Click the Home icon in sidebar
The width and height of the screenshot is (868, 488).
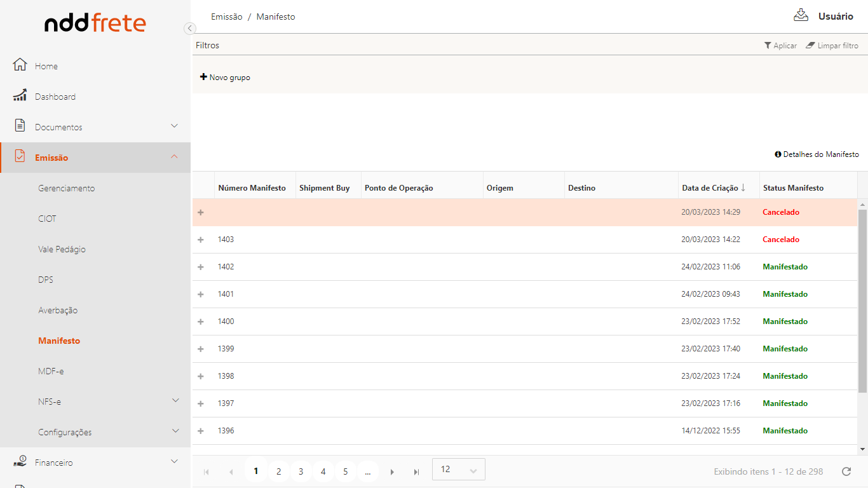pyautogui.click(x=20, y=65)
